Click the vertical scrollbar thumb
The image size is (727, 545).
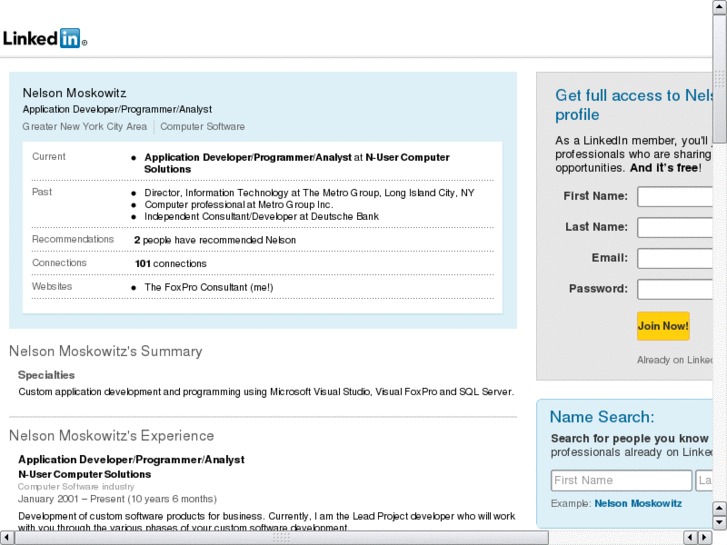coord(720,79)
